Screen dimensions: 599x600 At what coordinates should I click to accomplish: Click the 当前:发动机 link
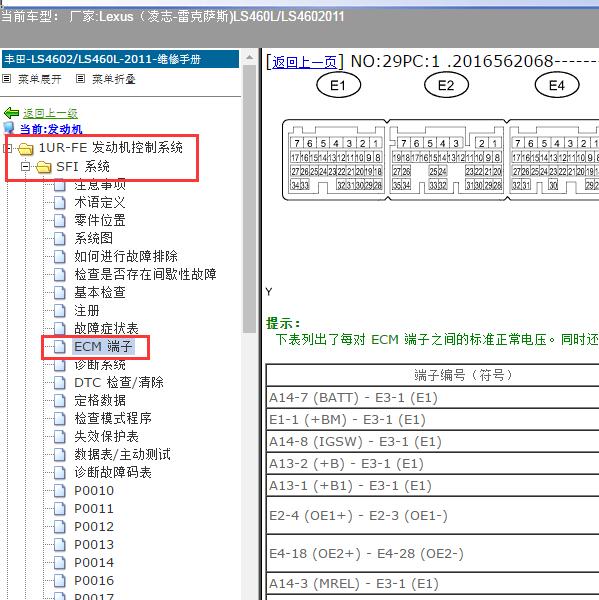tap(51, 129)
